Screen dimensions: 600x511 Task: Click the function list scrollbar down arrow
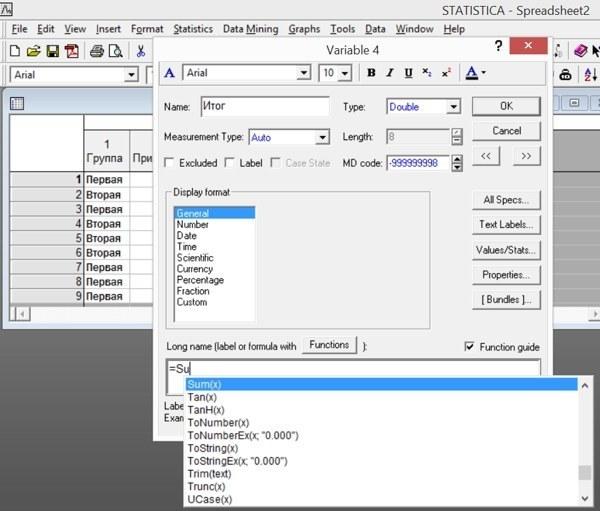coord(585,498)
